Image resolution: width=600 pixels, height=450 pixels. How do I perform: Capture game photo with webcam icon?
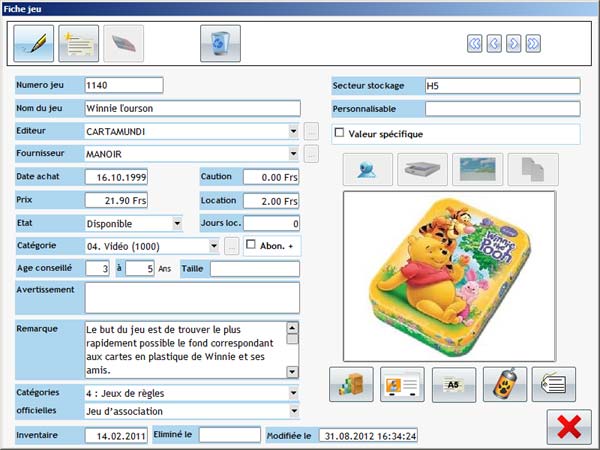tap(368, 170)
